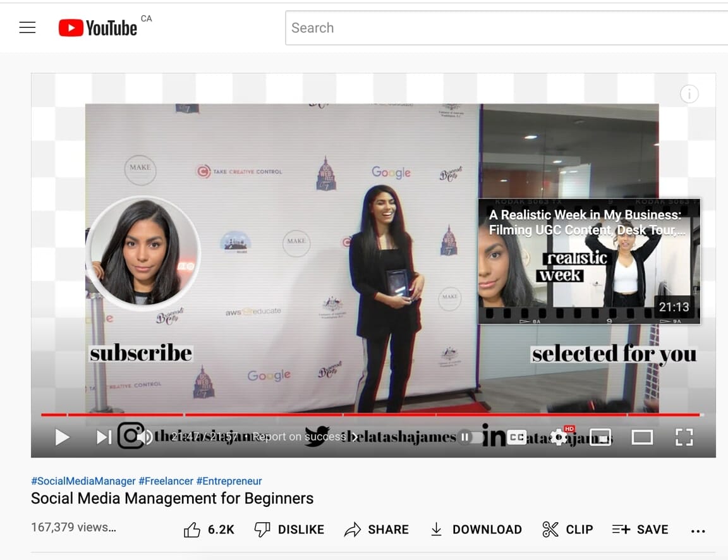Click the SAVE to playlist button

[640, 530]
